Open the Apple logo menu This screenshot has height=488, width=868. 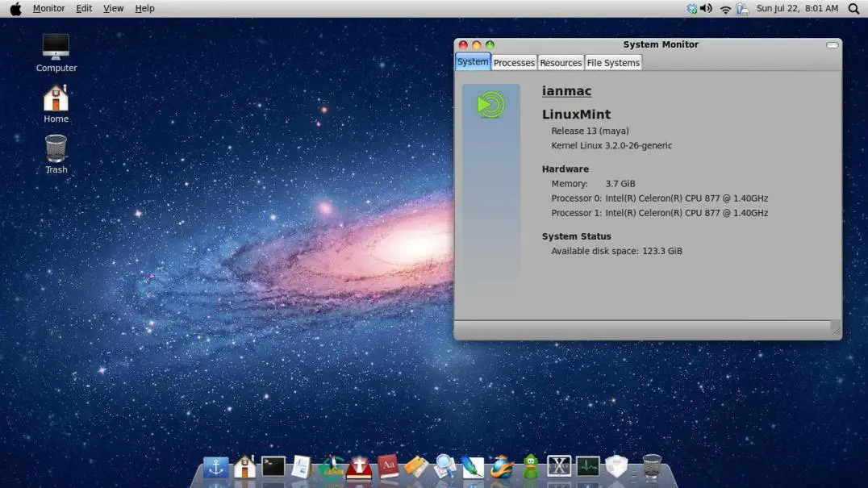click(15, 9)
